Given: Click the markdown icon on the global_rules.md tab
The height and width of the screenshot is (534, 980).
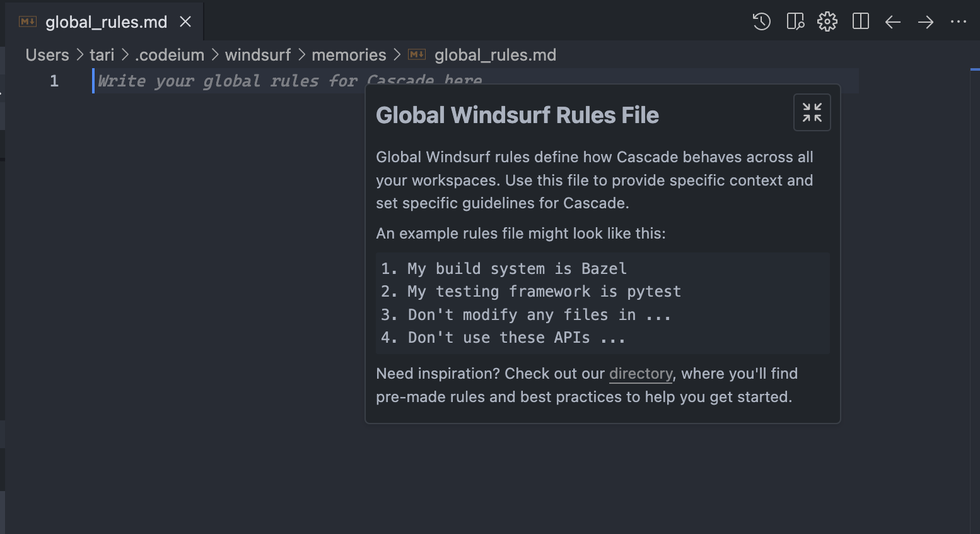Looking at the screenshot, I should (x=28, y=21).
